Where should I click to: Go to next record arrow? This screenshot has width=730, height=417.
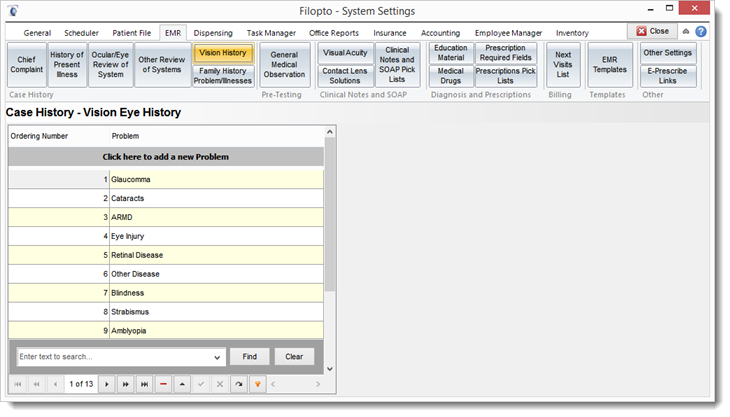tap(107, 384)
